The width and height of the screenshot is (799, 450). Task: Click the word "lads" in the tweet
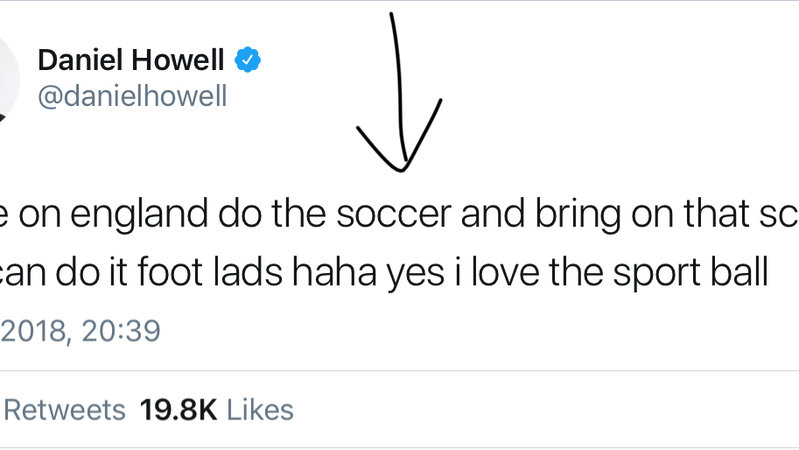[x=247, y=272]
